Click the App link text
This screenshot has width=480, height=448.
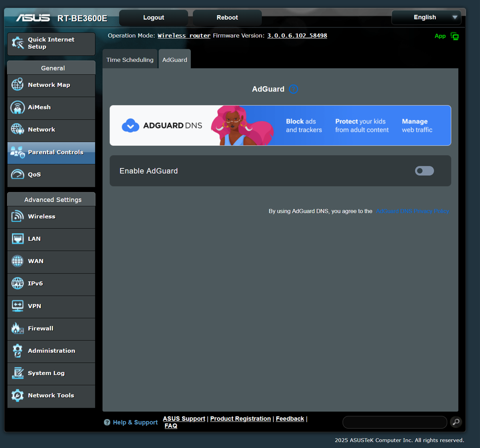pyautogui.click(x=440, y=36)
